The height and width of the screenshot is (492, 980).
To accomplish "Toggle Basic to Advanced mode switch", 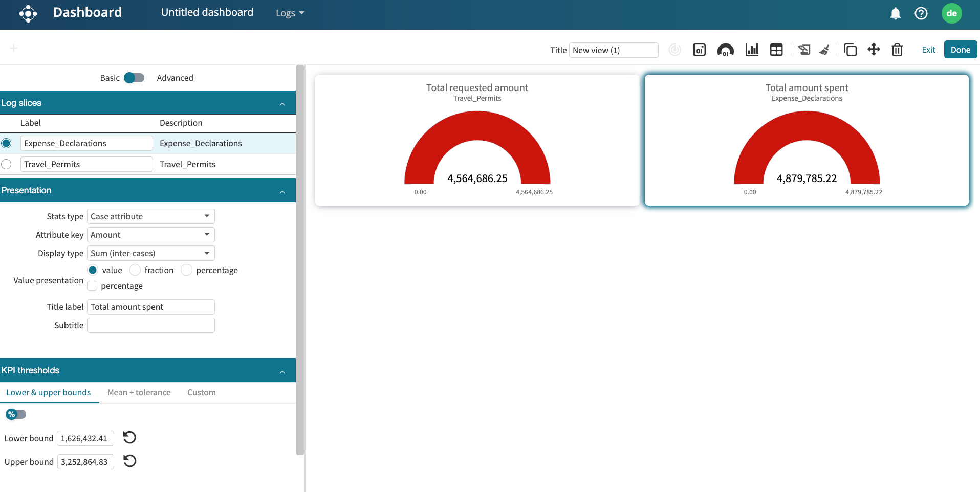I will click(x=134, y=78).
